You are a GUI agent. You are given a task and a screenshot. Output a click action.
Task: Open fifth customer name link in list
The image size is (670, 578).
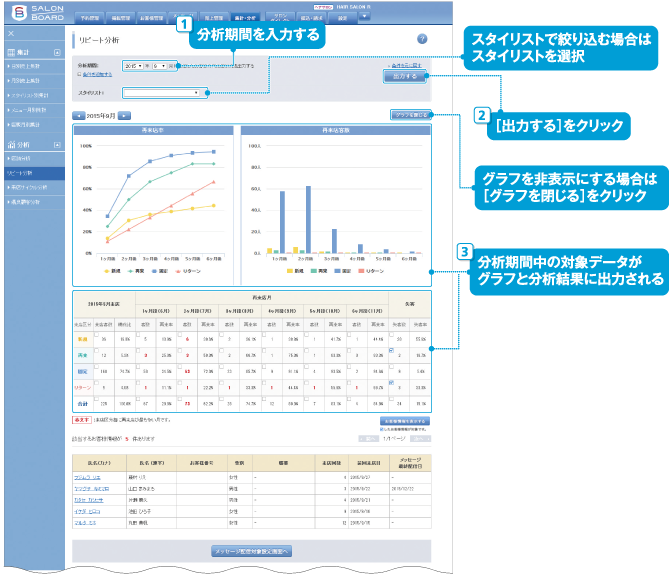click(85, 522)
